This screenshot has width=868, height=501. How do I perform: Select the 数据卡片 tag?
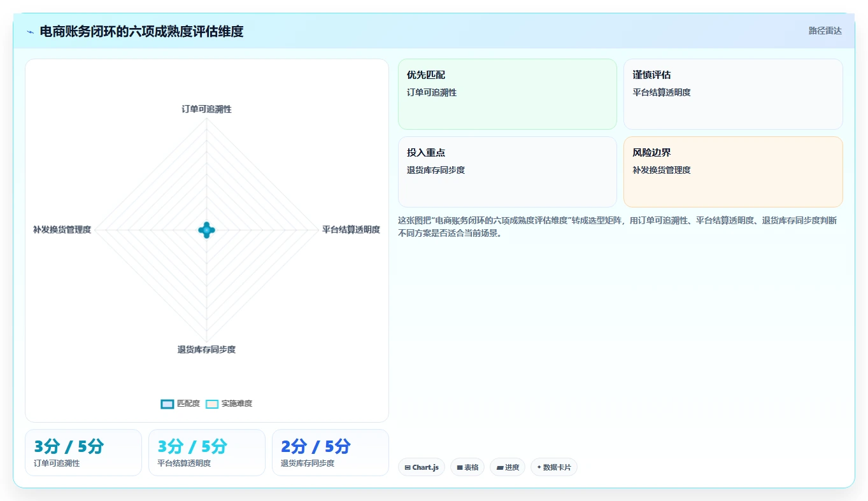click(x=553, y=467)
